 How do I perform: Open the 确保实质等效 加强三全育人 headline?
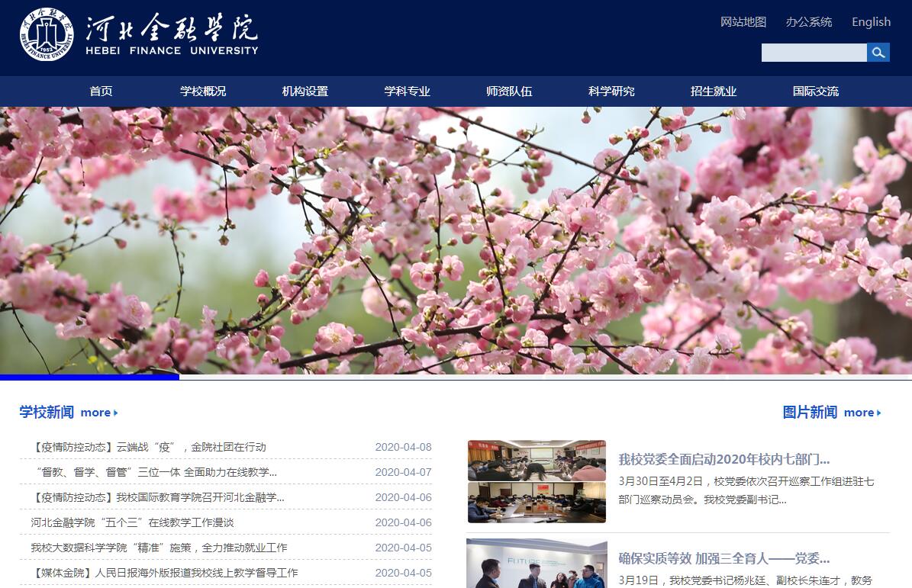(723, 558)
